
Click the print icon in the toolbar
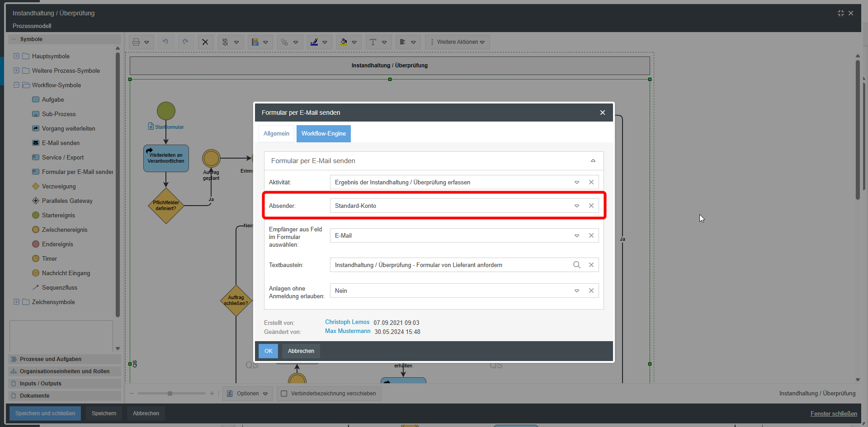tap(136, 42)
